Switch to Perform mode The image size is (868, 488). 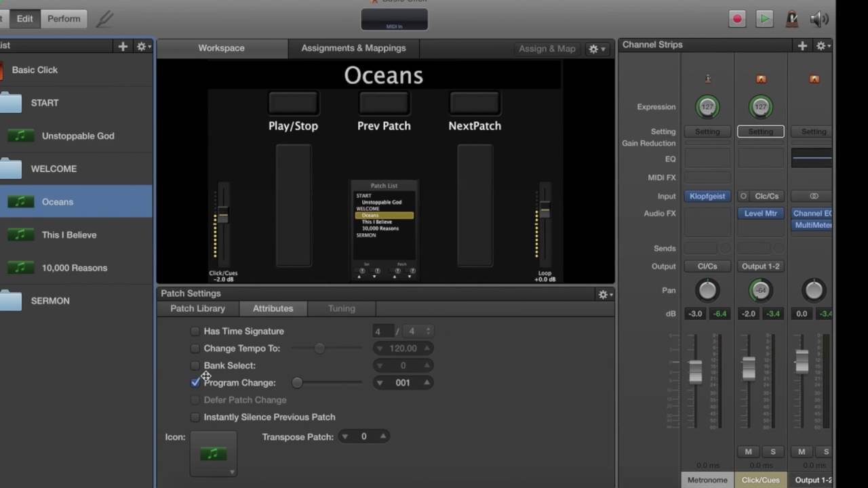point(64,19)
